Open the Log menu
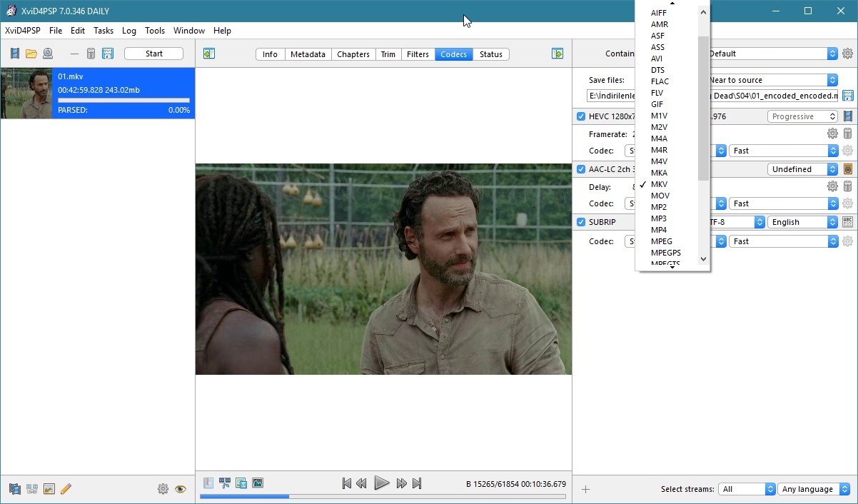This screenshot has width=858, height=504. 129,31
